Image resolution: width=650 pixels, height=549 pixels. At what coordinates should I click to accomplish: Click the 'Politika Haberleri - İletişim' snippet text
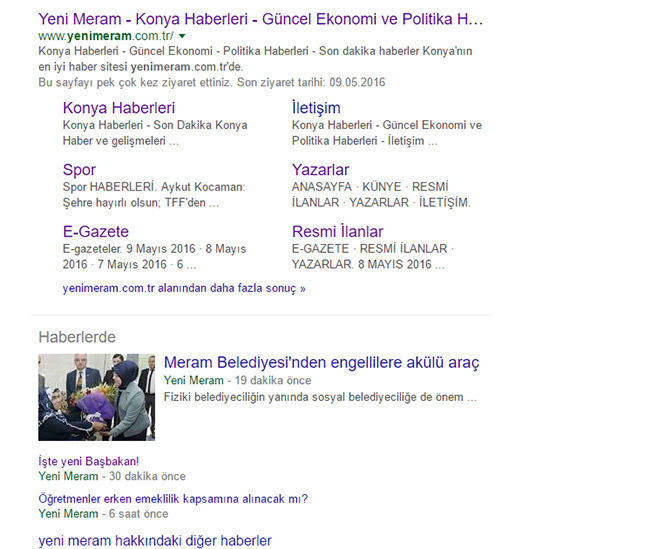tap(364, 141)
